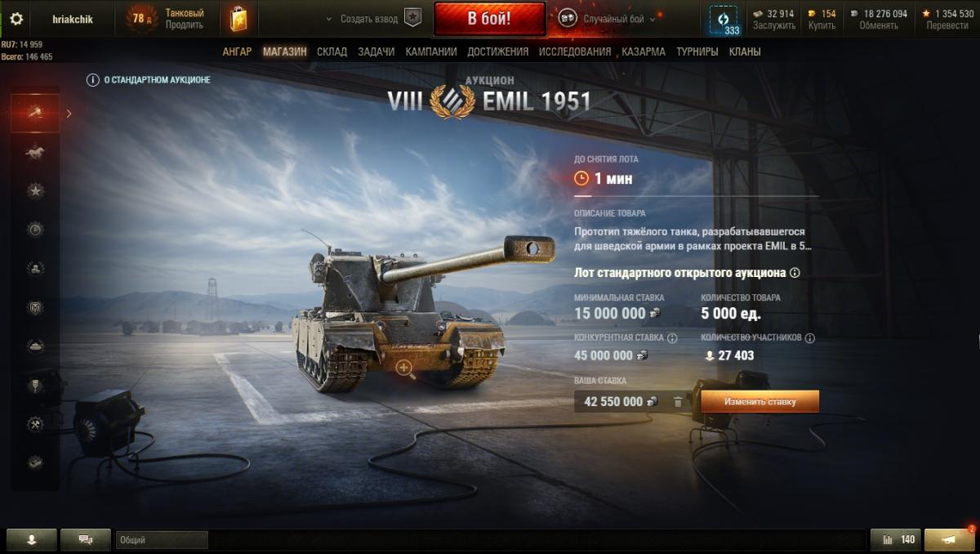980x554 pixels.
Task: Open the О стандартном аукционе info link
Action: click(x=149, y=80)
